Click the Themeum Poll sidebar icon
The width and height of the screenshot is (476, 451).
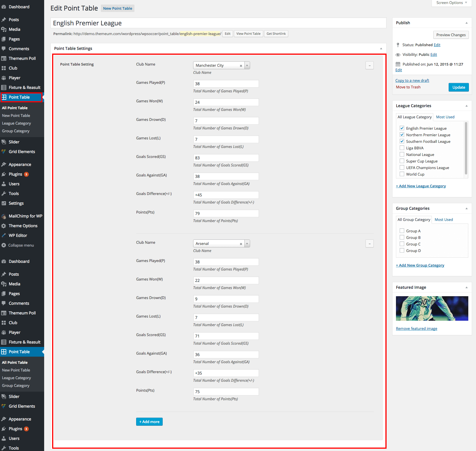click(x=4, y=58)
